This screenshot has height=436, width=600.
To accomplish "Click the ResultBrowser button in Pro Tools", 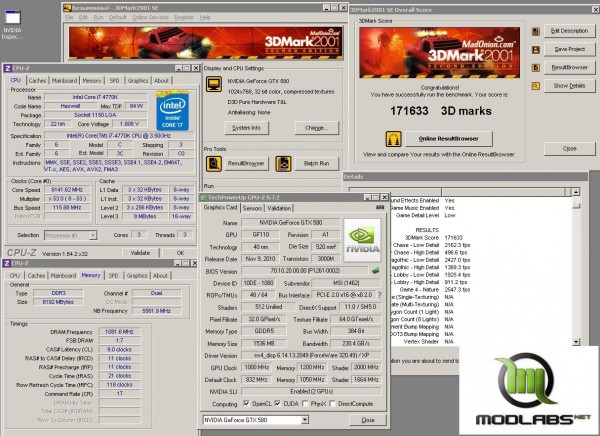I will tap(246, 163).
